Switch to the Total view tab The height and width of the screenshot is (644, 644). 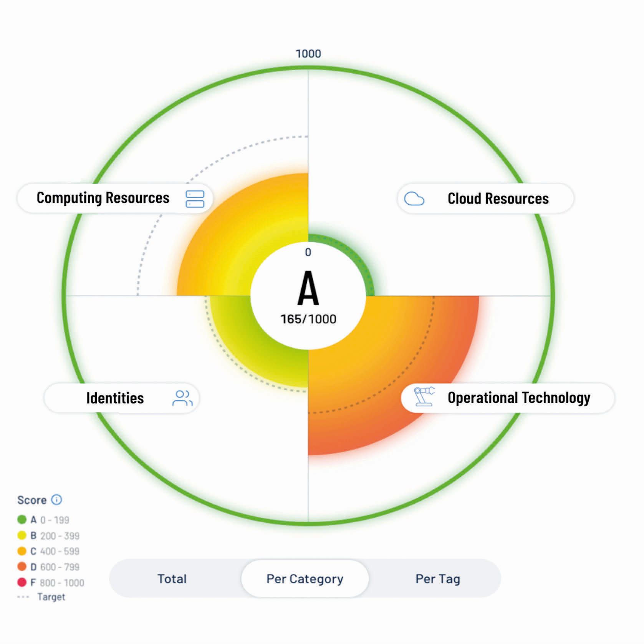coord(172,579)
